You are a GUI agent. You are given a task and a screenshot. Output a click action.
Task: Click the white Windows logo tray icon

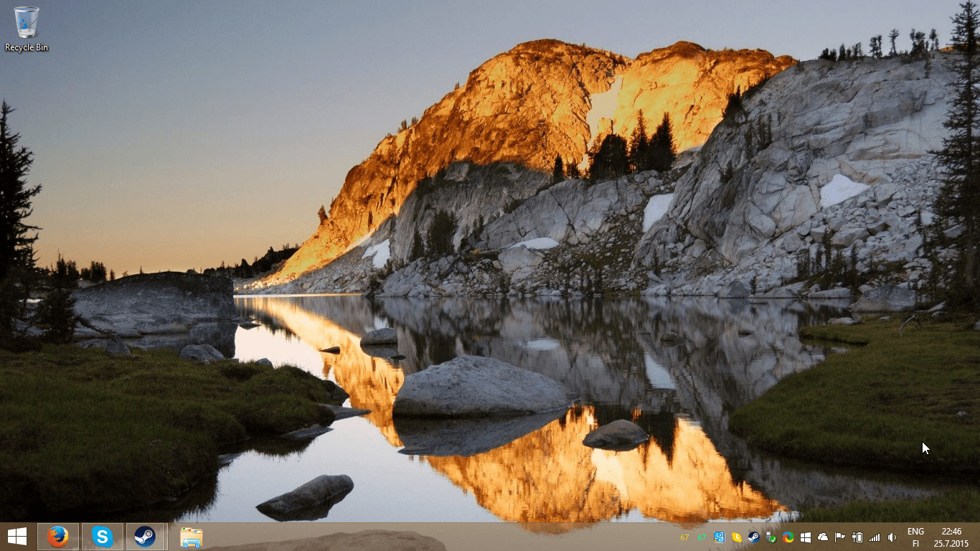(x=806, y=537)
